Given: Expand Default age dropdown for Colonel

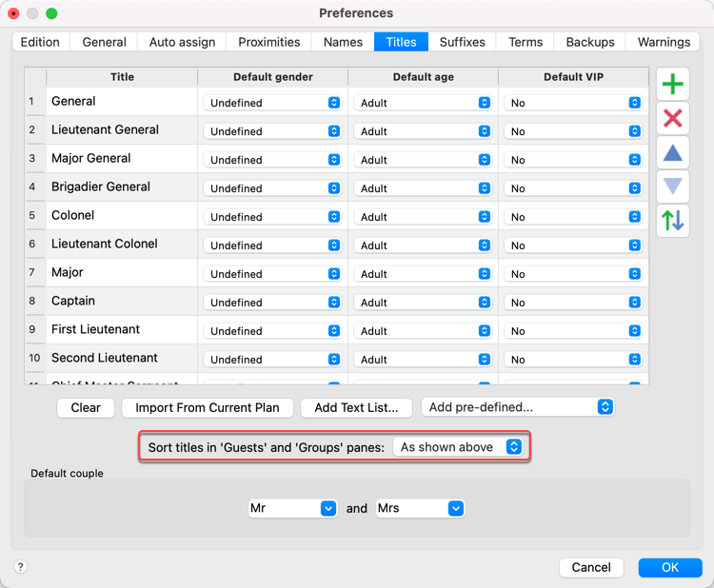Looking at the screenshot, I should coord(424,217).
